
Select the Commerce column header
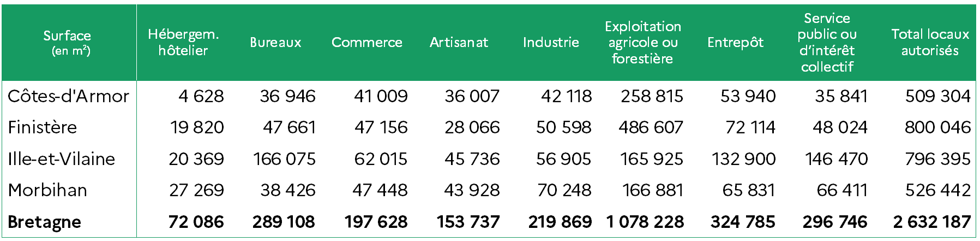coord(367,43)
